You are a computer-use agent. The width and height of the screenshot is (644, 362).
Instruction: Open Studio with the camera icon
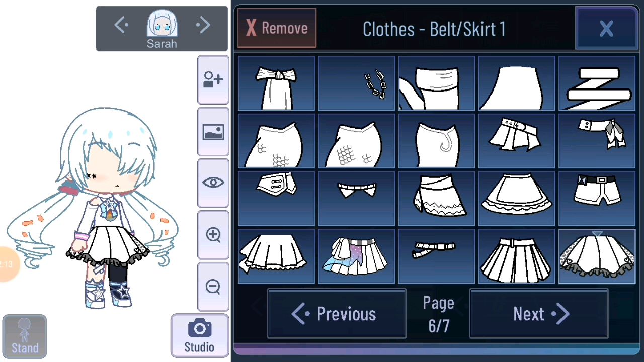pos(200,335)
